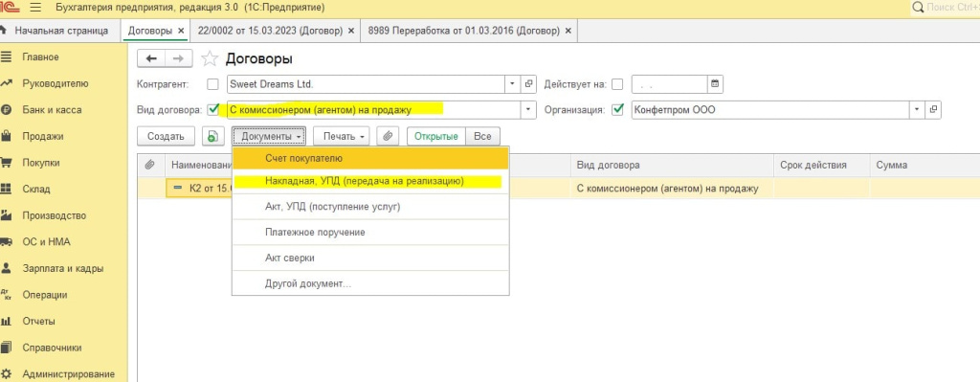The image size is (980, 382).
Task: Open the Склад section
Action: [x=36, y=189]
